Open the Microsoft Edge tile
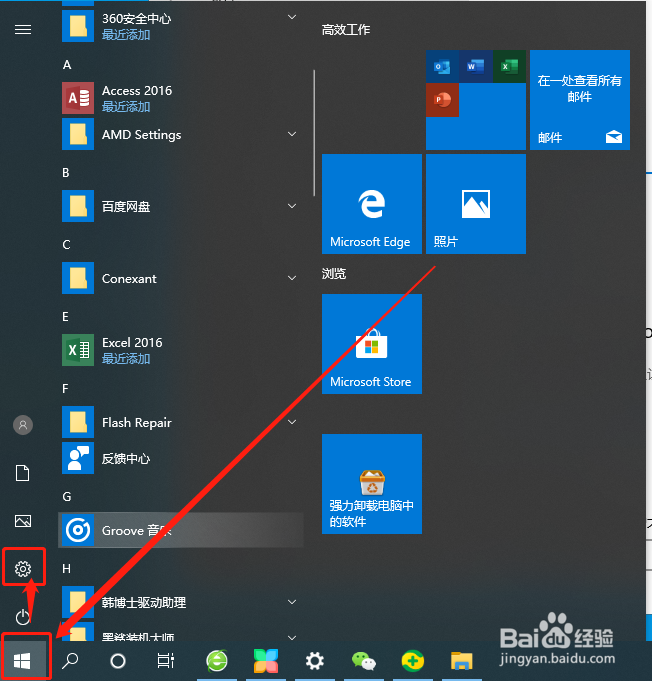The image size is (652, 681). click(372, 204)
